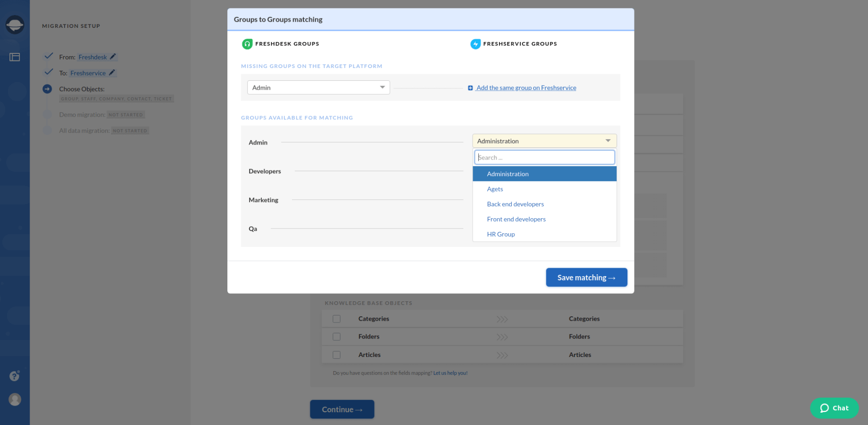Click the Demo migration step
This screenshot has height=425, width=868.
[x=101, y=115]
